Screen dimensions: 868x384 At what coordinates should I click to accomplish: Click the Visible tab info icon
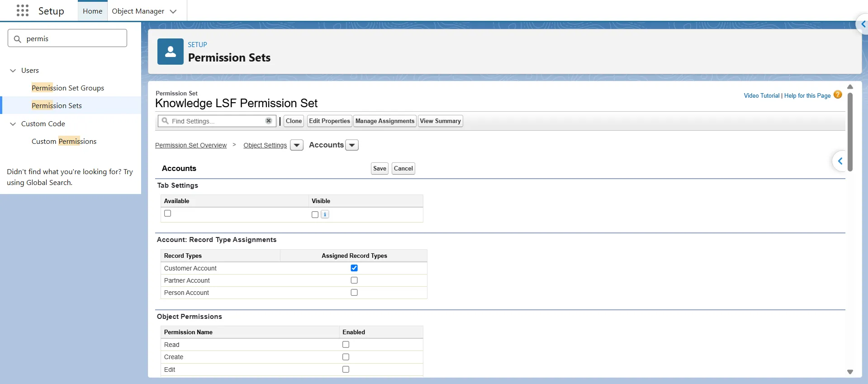pos(325,214)
